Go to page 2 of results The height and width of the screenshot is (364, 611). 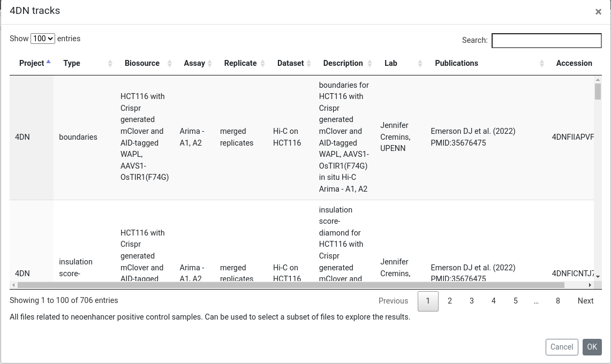pyautogui.click(x=450, y=301)
